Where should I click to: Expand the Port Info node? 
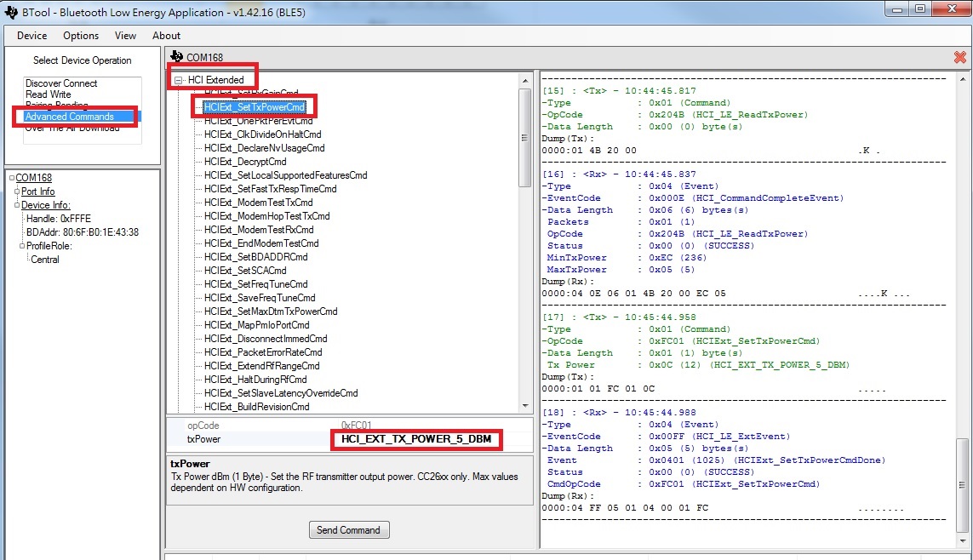coord(17,191)
